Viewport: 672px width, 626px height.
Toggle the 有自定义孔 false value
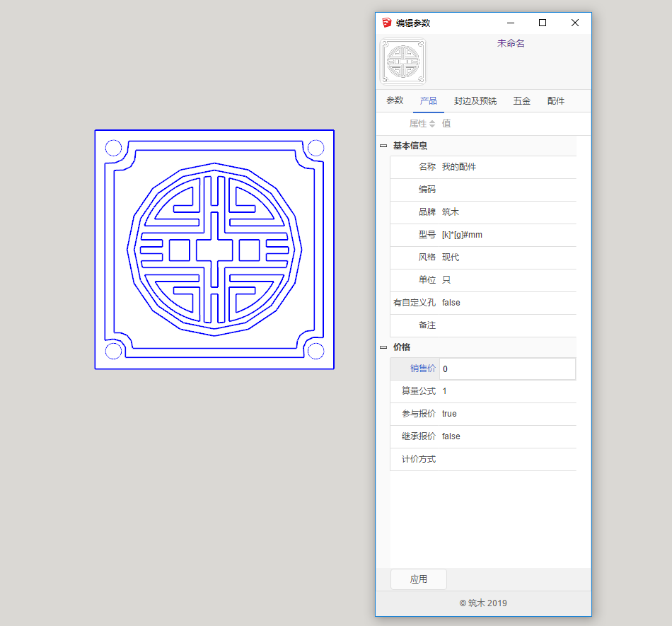[x=451, y=303]
